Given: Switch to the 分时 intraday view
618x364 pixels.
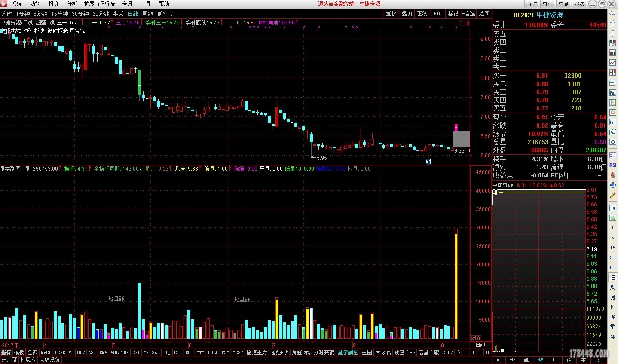Looking at the screenshot, I should click(x=6, y=14).
